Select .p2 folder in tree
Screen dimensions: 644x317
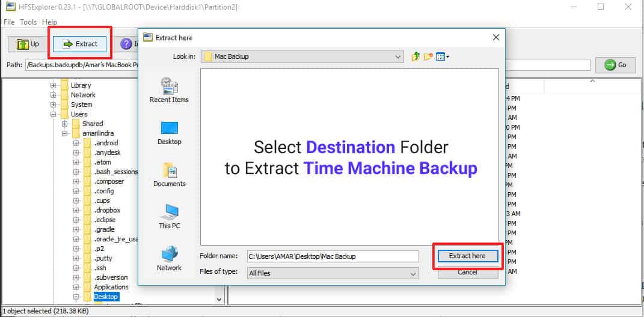pos(99,249)
